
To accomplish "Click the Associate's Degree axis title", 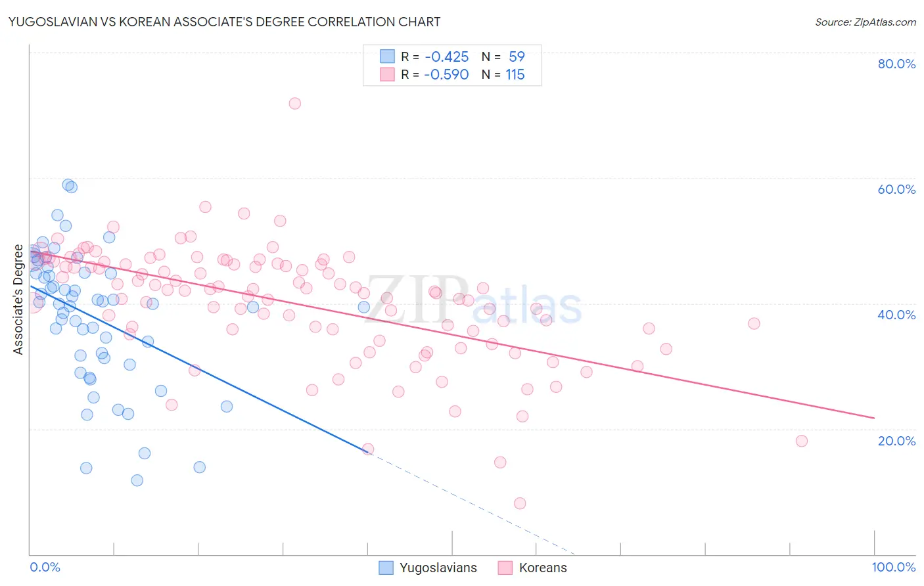I will pos(18,300).
